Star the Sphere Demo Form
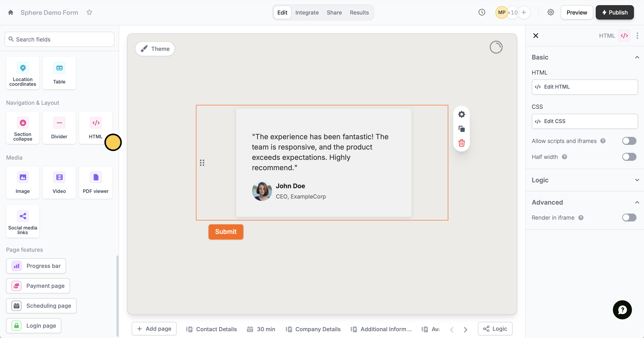 [x=89, y=12]
